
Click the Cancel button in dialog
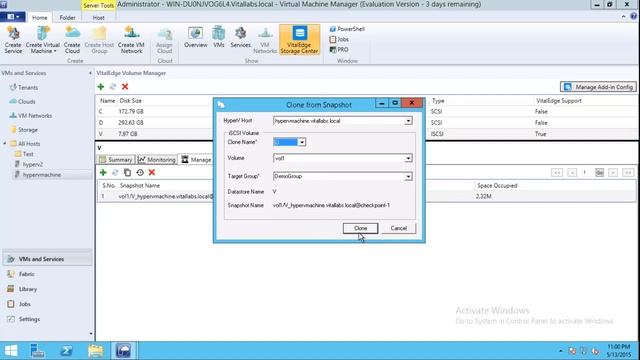tap(398, 228)
